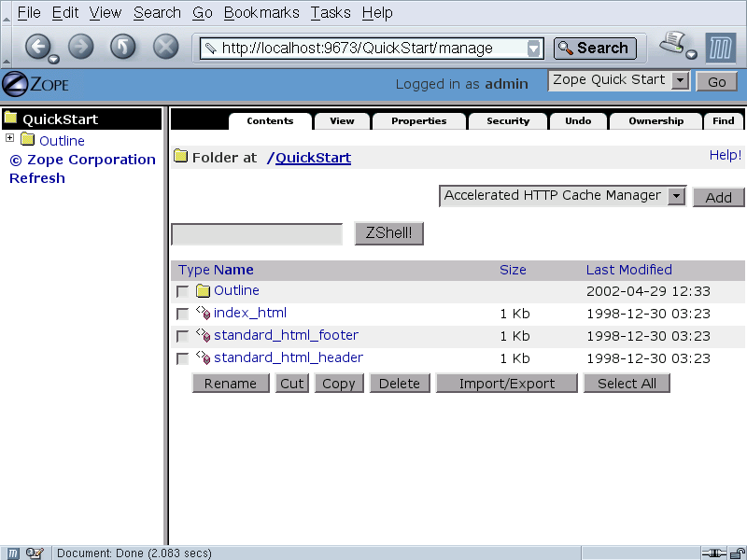The height and width of the screenshot is (560, 747).
Task: Click the Import/Export button
Action: pos(506,384)
